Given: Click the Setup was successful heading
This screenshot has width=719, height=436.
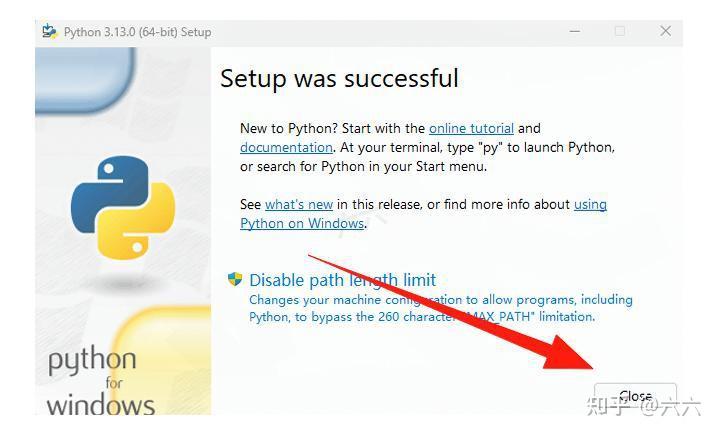Looking at the screenshot, I should [339, 78].
